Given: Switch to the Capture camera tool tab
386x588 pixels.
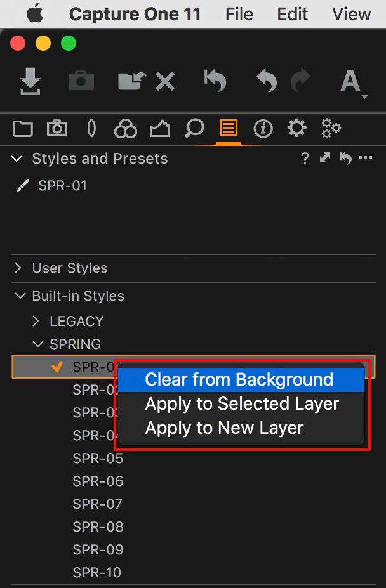Looking at the screenshot, I should pos(57,128).
